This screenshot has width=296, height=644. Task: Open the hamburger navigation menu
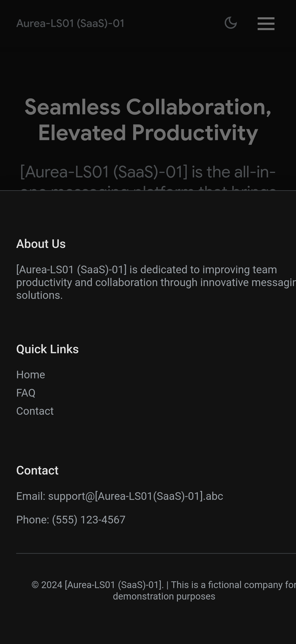point(266,24)
